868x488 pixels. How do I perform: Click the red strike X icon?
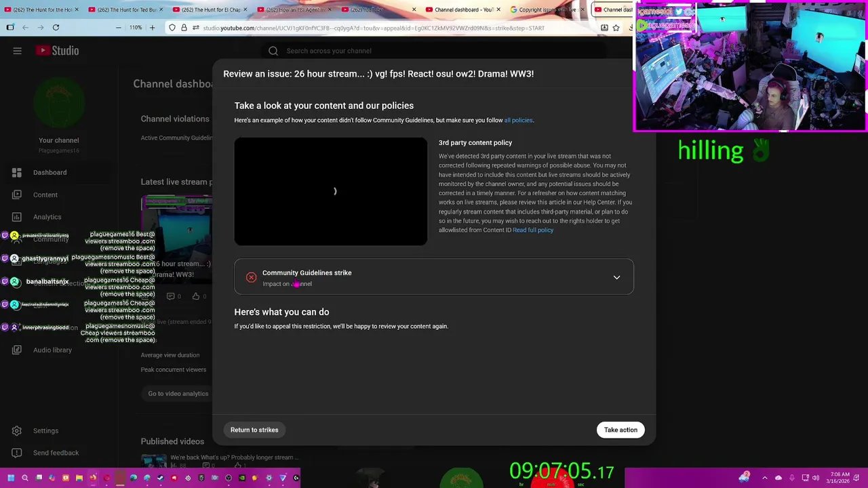coord(251,277)
